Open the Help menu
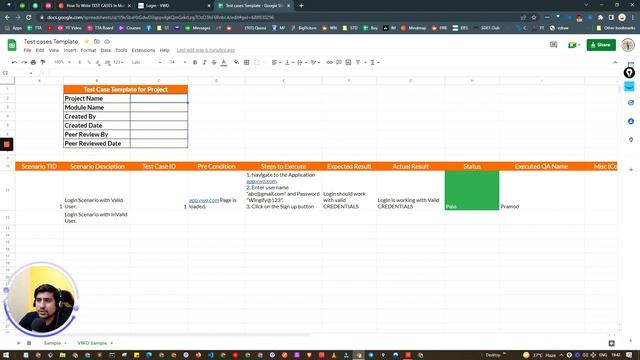 click(x=164, y=50)
